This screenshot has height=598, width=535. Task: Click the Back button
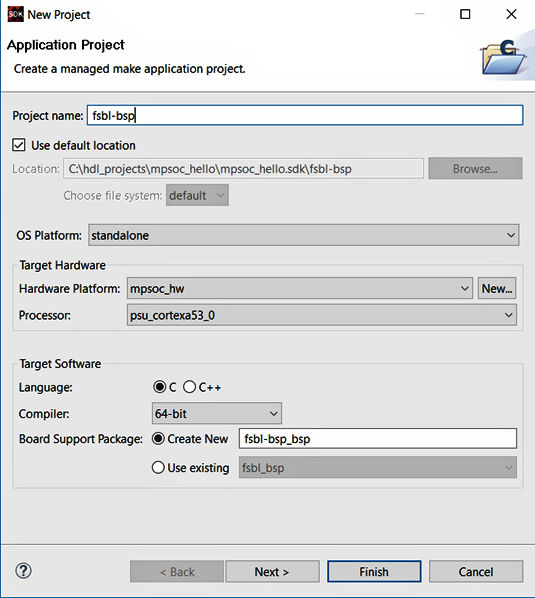pos(177,572)
